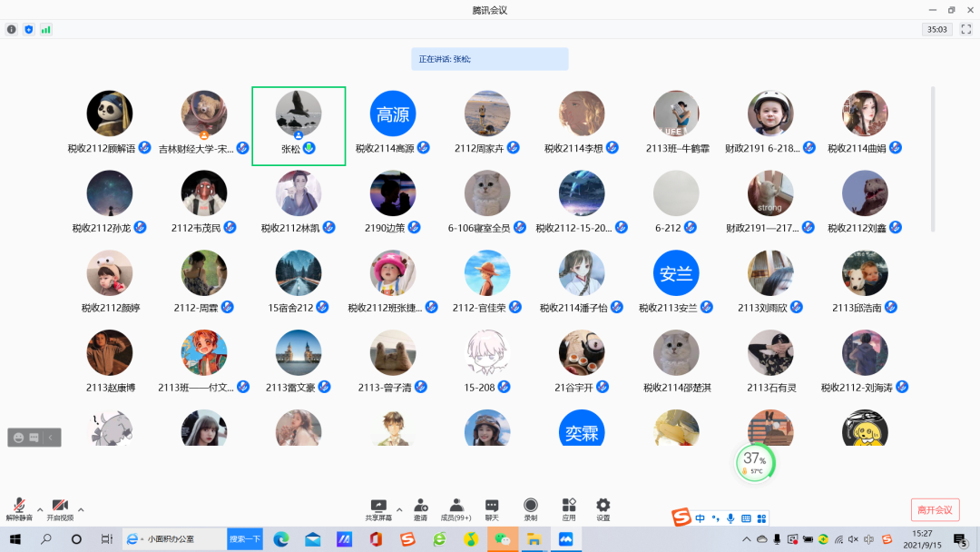Open the 成员(99+) members list

pos(456,508)
